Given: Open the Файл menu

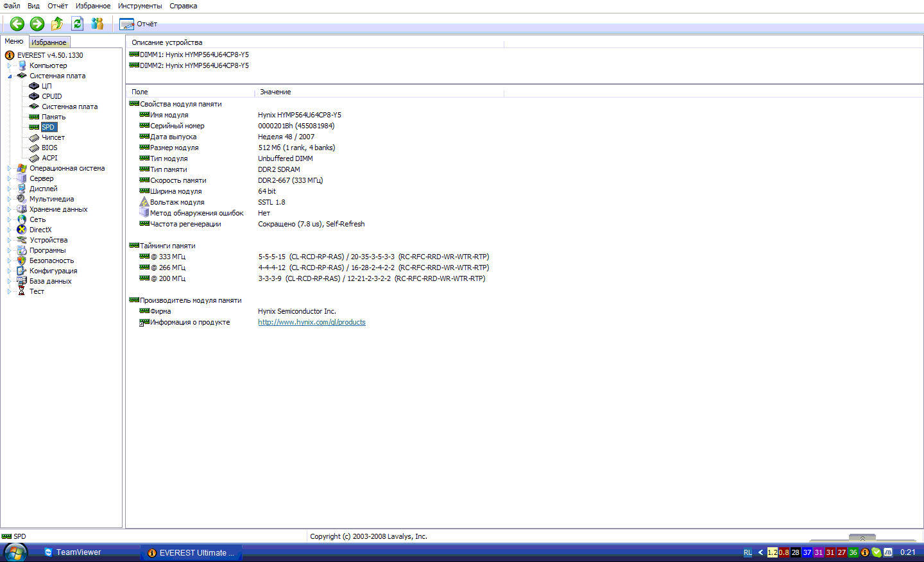Looking at the screenshot, I should (x=12, y=6).
